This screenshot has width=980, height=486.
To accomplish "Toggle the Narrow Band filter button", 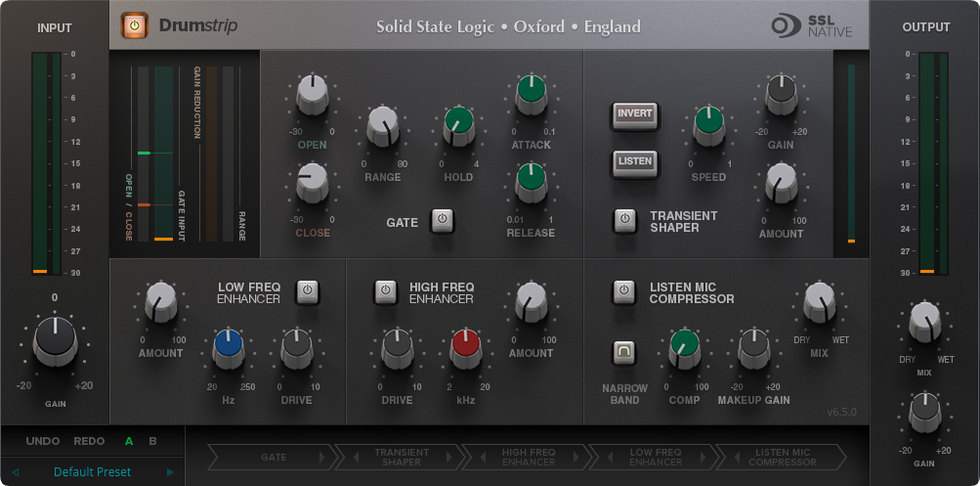I will 623,353.
